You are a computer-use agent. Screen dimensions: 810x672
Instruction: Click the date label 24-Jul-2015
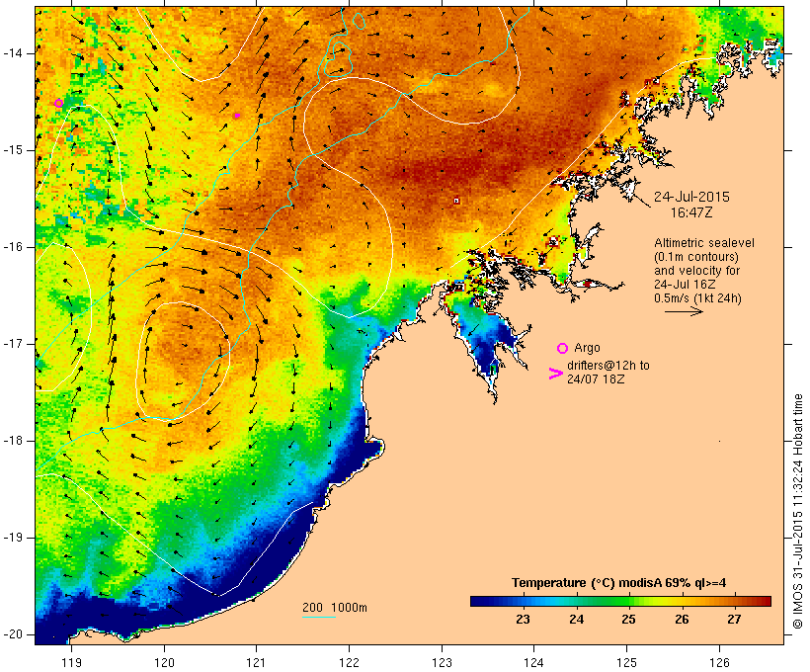tap(691, 197)
